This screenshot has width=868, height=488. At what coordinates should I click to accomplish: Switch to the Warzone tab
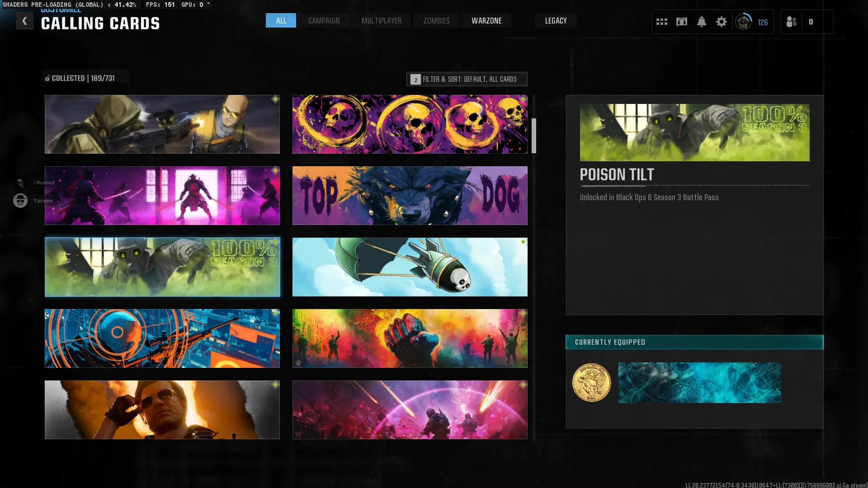[486, 20]
